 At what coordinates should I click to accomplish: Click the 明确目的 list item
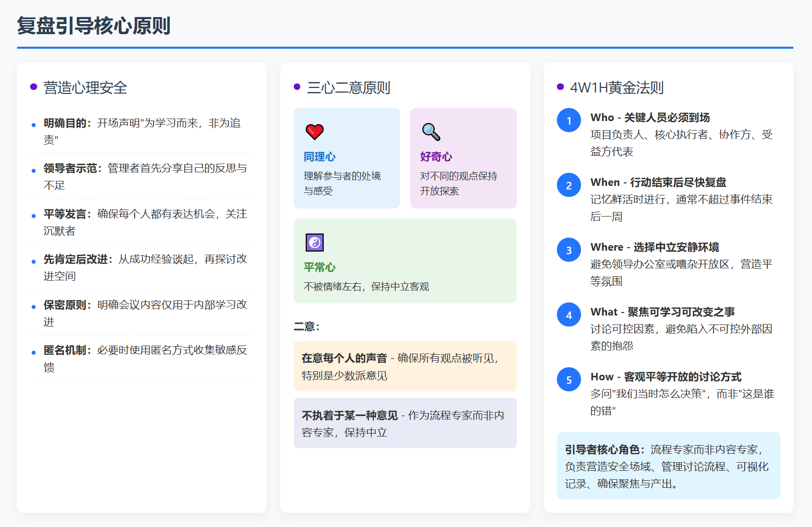click(142, 131)
